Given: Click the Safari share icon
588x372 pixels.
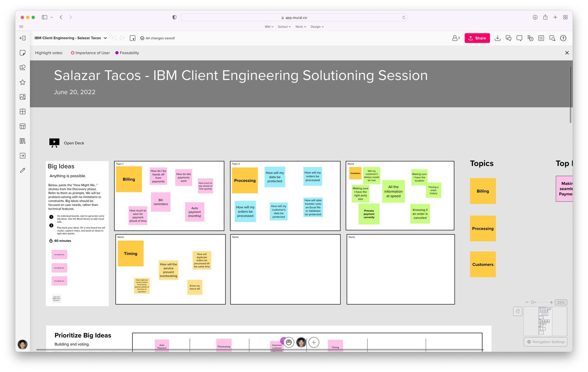Looking at the screenshot, I should click(545, 17).
